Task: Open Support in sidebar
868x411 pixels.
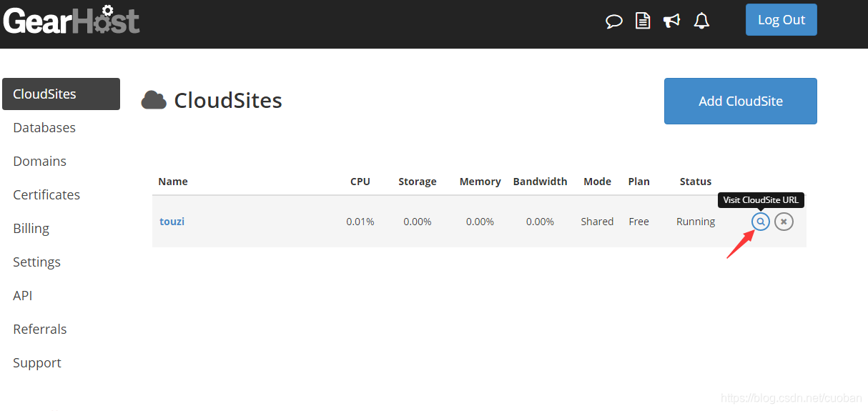Action: point(37,363)
